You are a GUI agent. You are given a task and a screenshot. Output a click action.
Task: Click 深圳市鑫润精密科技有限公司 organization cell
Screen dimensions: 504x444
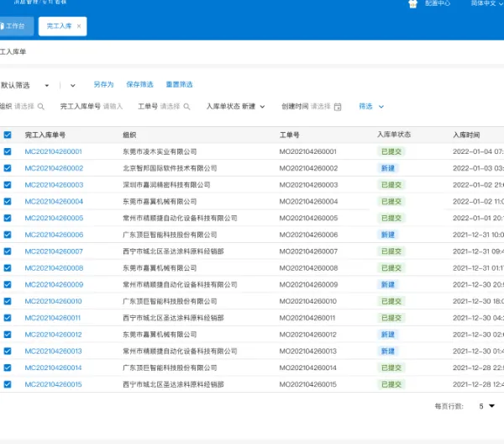pyautogui.click(x=166, y=185)
